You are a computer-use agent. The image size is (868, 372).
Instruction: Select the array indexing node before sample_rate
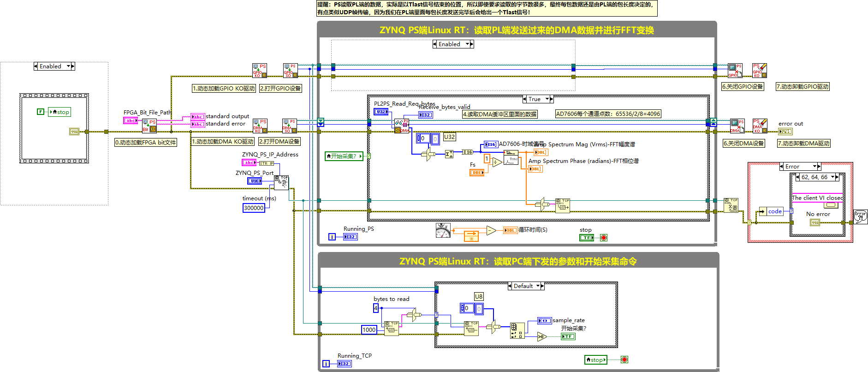tap(517, 331)
